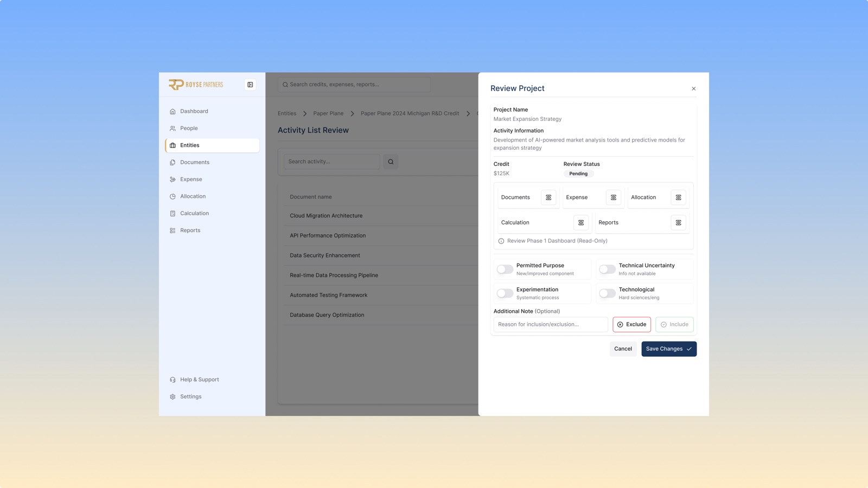Open Calculation view icon in review panel
The height and width of the screenshot is (488, 868).
point(581,222)
